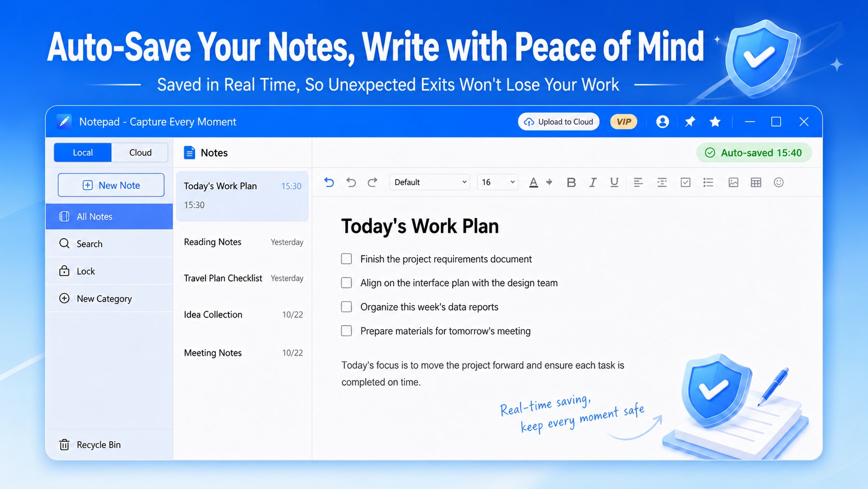This screenshot has width=868, height=489.
Task: Insert a bulleted list
Action: point(708,182)
